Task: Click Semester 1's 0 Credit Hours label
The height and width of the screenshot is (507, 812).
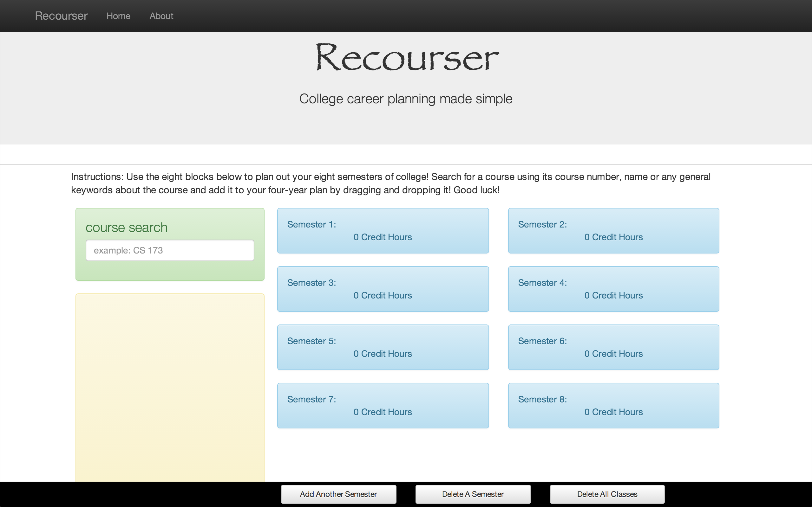Action: pos(383,237)
